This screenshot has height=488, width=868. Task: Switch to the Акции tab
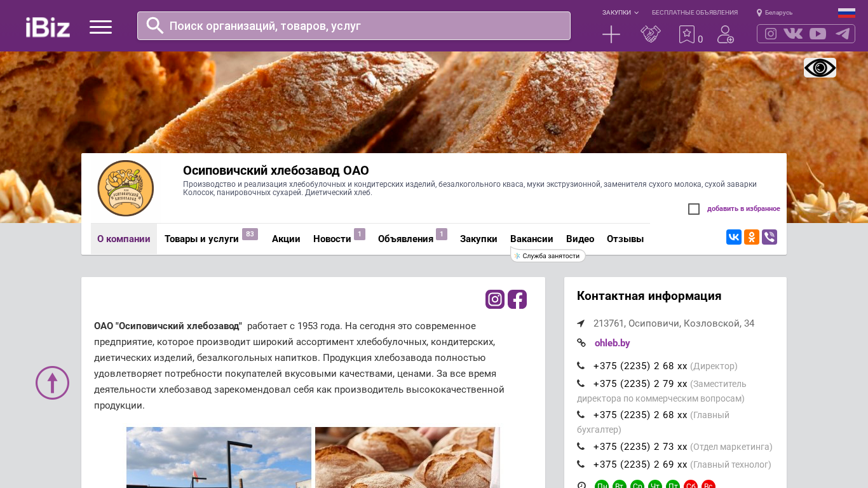286,239
